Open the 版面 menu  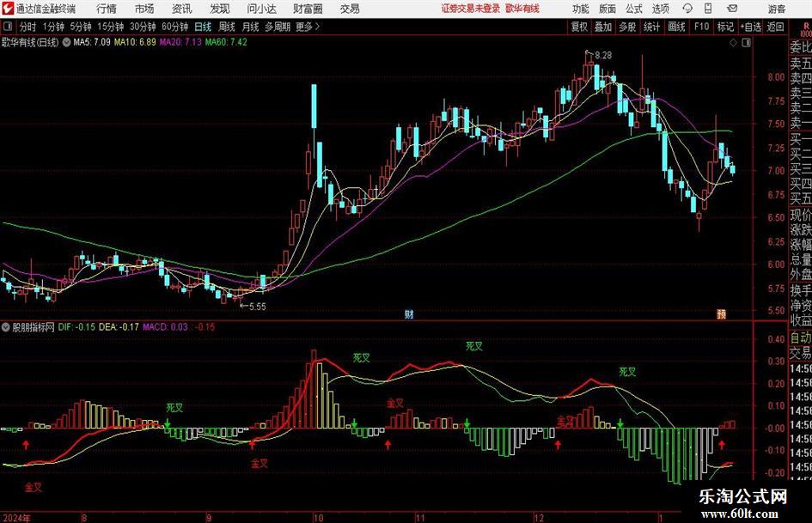(x=607, y=9)
